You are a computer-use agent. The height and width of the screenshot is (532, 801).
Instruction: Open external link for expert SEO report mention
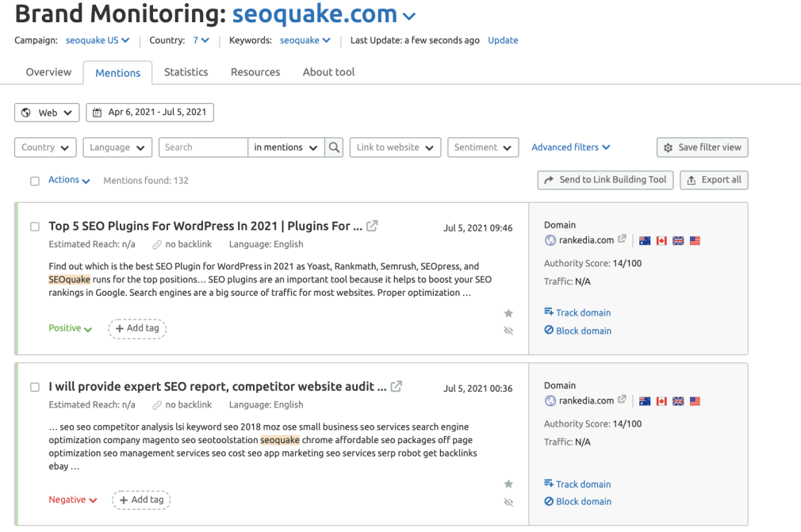(396, 386)
